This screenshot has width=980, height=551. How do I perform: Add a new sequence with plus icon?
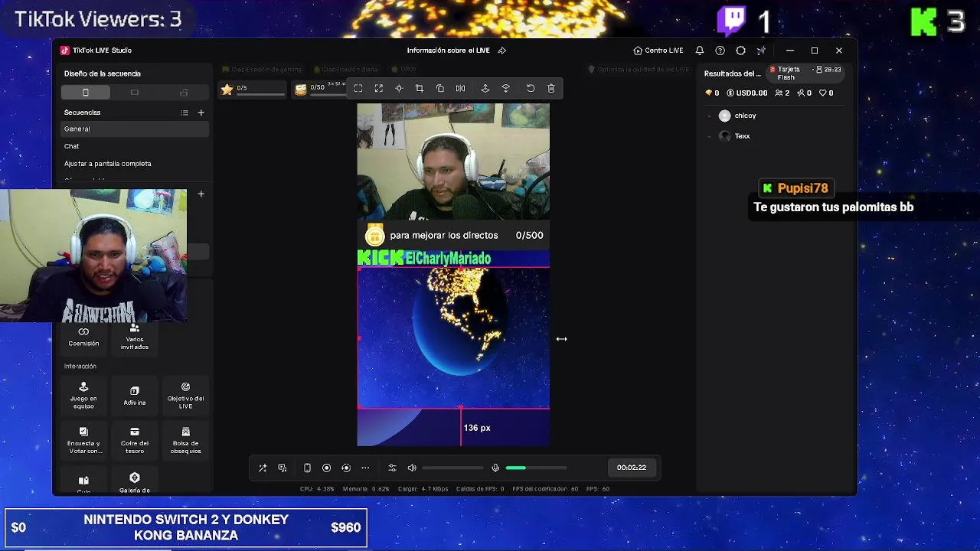(201, 112)
